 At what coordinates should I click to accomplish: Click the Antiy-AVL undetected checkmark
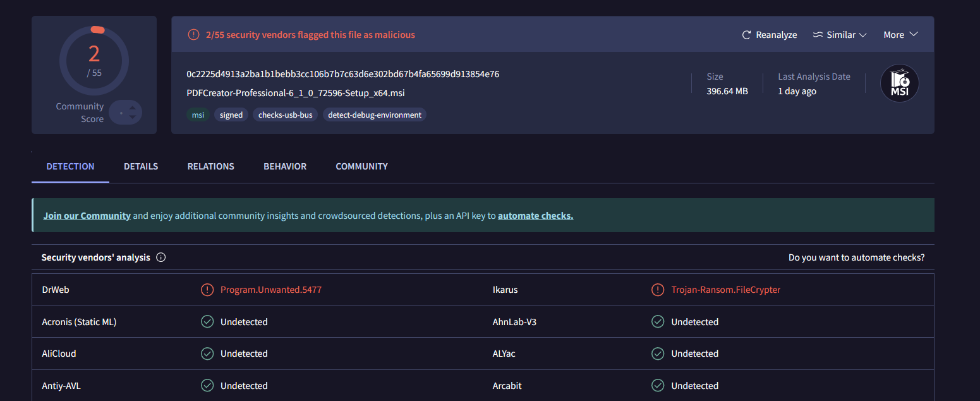207,385
